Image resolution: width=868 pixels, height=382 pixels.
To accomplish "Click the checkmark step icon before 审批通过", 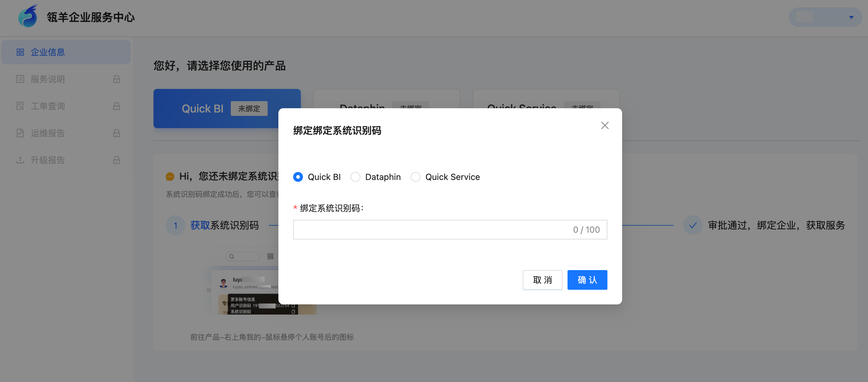I will 693,225.
